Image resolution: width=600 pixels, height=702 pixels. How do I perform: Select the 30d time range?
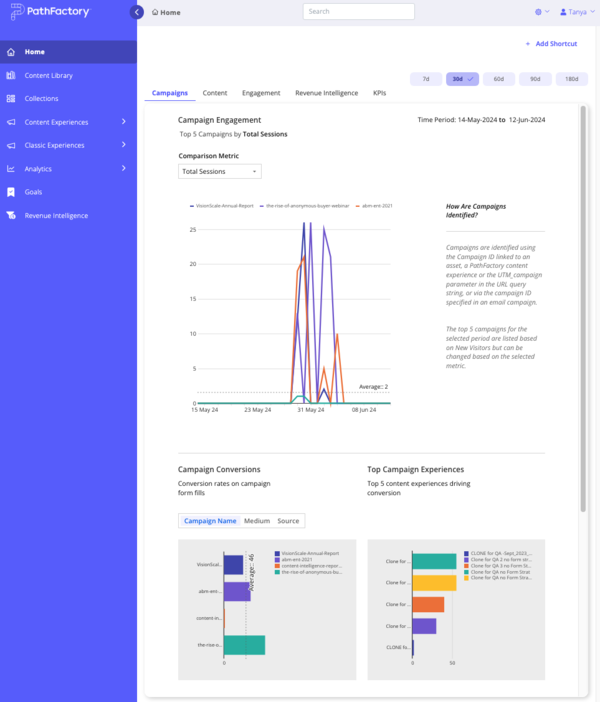coord(463,79)
